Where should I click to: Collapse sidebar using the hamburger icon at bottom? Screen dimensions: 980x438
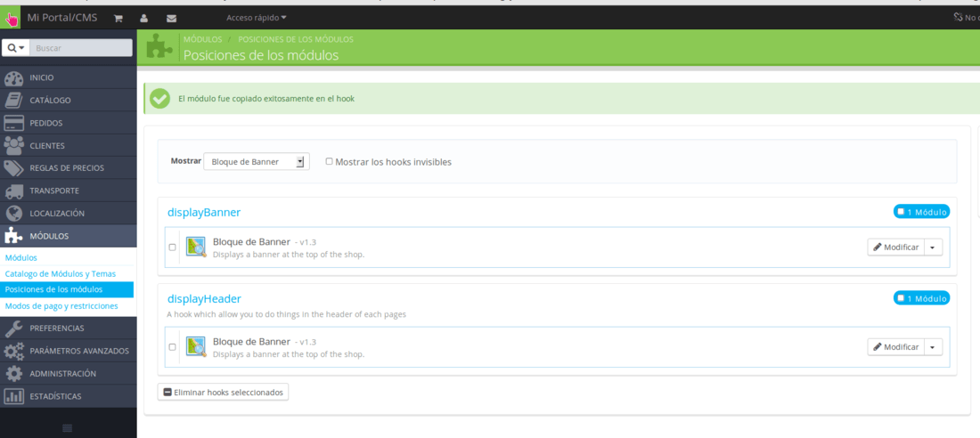coord(68,428)
